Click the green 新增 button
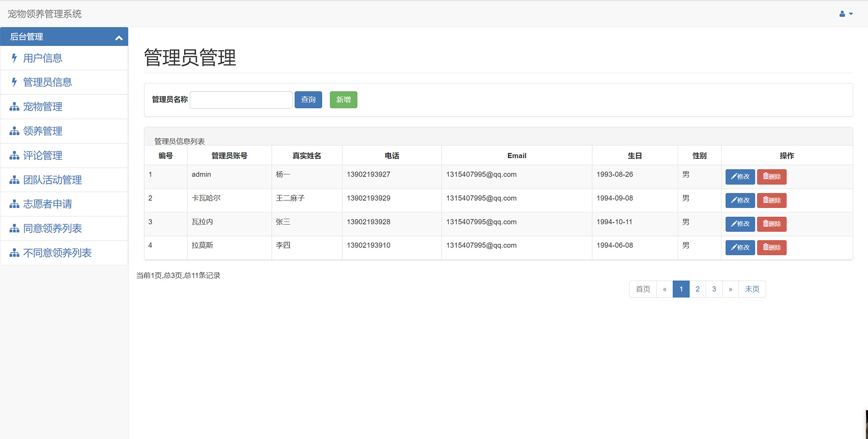 (x=344, y=100)
